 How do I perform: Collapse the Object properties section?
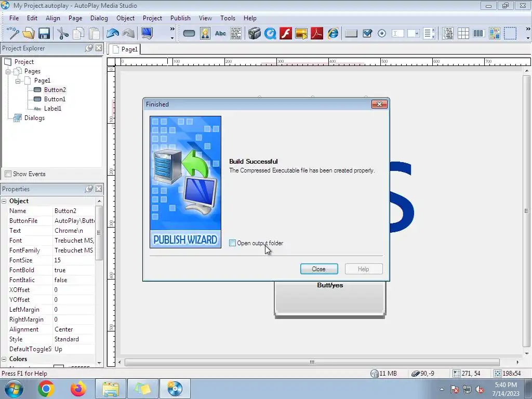[4, 201]
